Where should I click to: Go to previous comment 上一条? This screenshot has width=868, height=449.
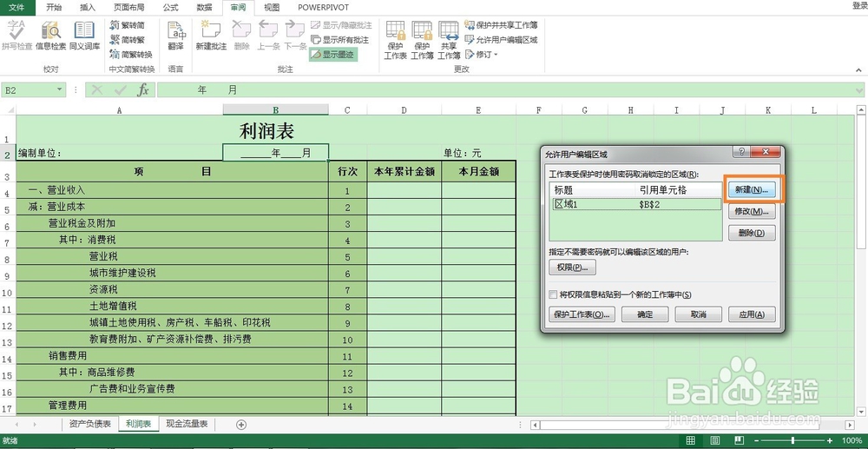tap(268, 36)
